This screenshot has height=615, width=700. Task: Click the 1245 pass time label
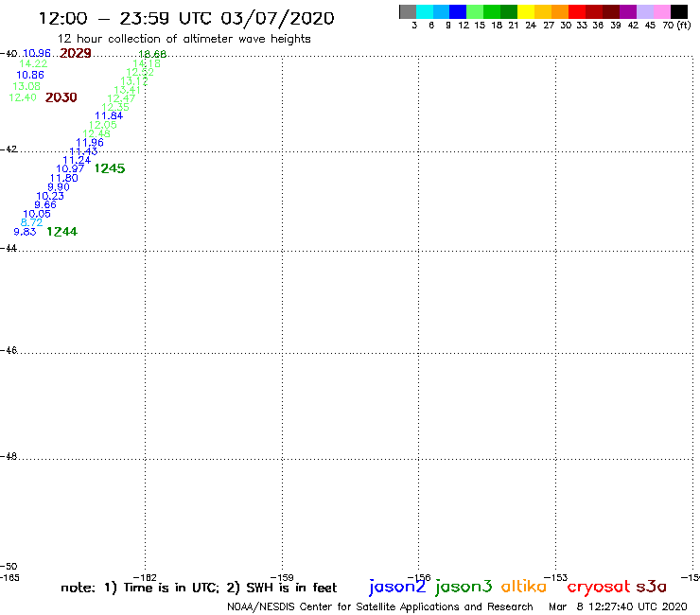pyautogui.click(x=110, y=168)
